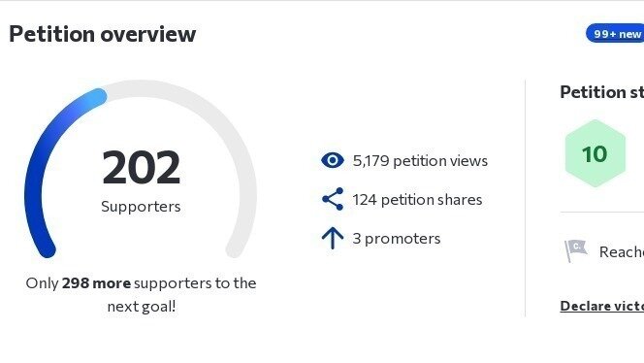The image size is (644, 363).
Task: Follow the Declare victory link
Action: pyautogui.click(x=601, y=306)
